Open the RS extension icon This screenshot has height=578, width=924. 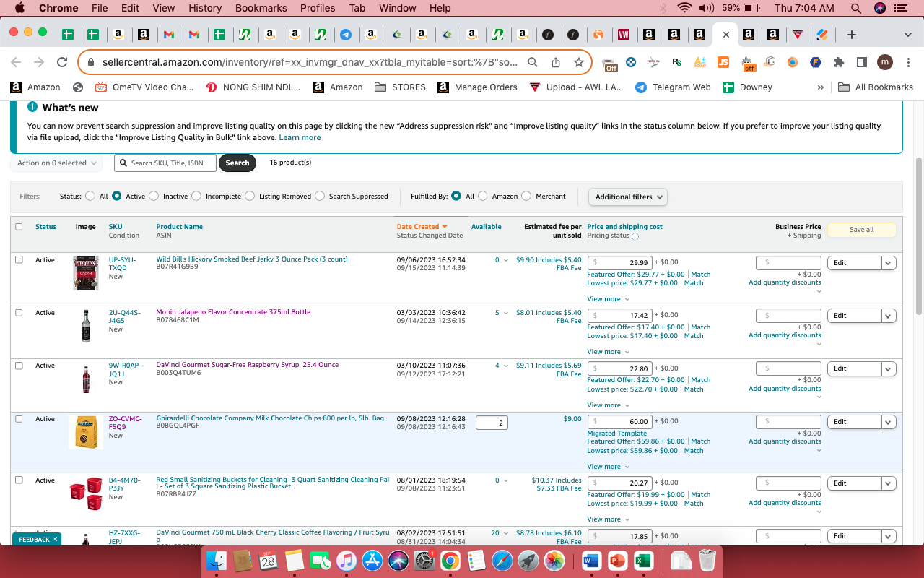pyautogui.click(x=676, y=63)
